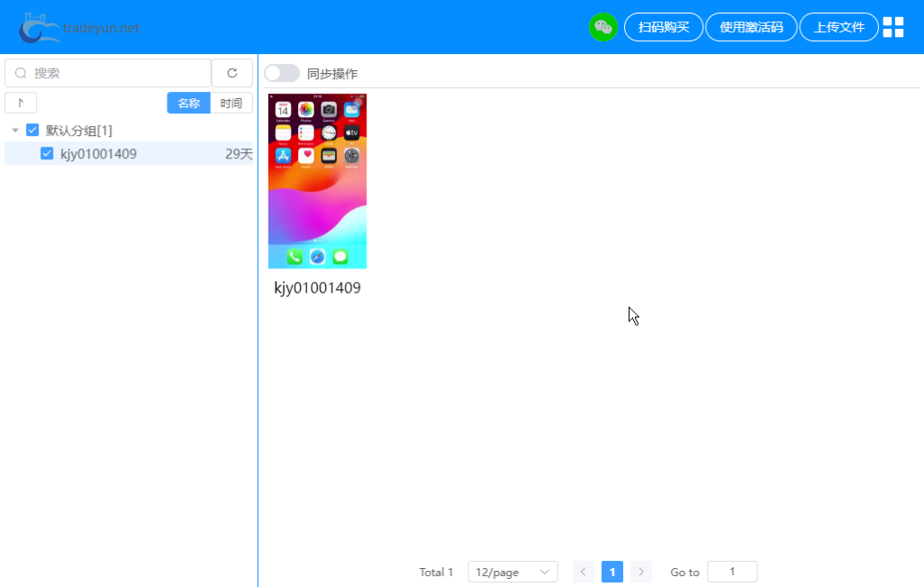Open the Camera app on phone screen

329,109
